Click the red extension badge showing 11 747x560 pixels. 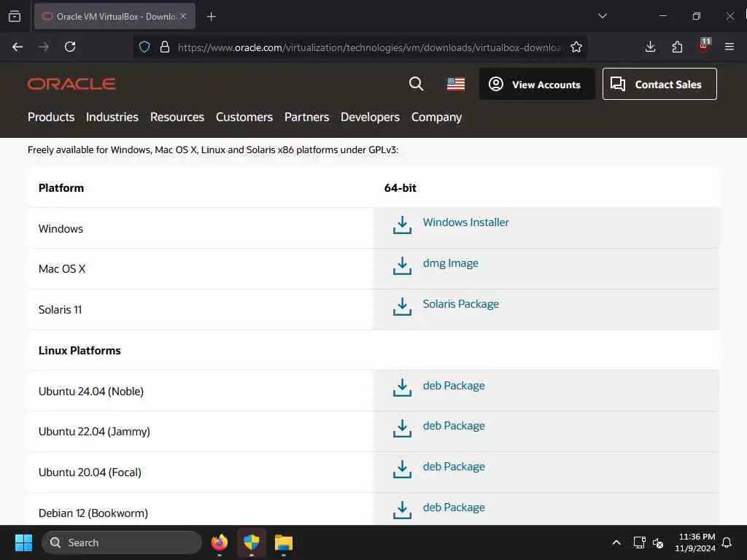point(704,45)
